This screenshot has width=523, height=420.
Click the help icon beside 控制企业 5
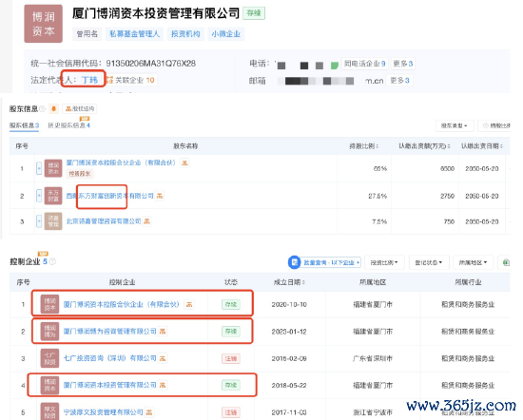tap(52, 261)
